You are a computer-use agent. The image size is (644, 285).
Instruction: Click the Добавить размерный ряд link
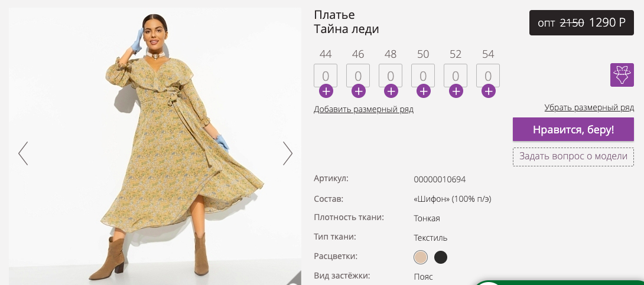coord(363,109)
